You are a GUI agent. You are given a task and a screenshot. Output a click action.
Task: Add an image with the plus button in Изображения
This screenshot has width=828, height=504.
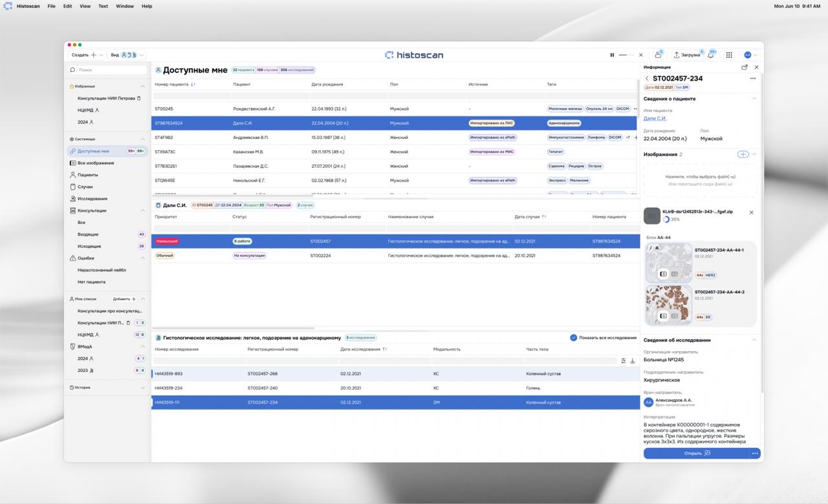tap(743, 155)
